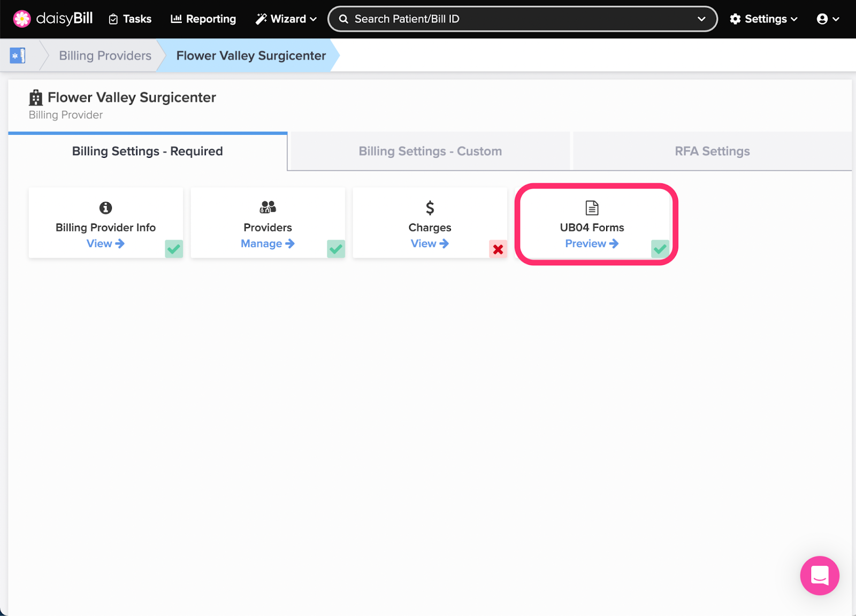The image size is (856, 616).
Task: Click the Billing Provider subtitle text
Action: [x=66, y=115]
